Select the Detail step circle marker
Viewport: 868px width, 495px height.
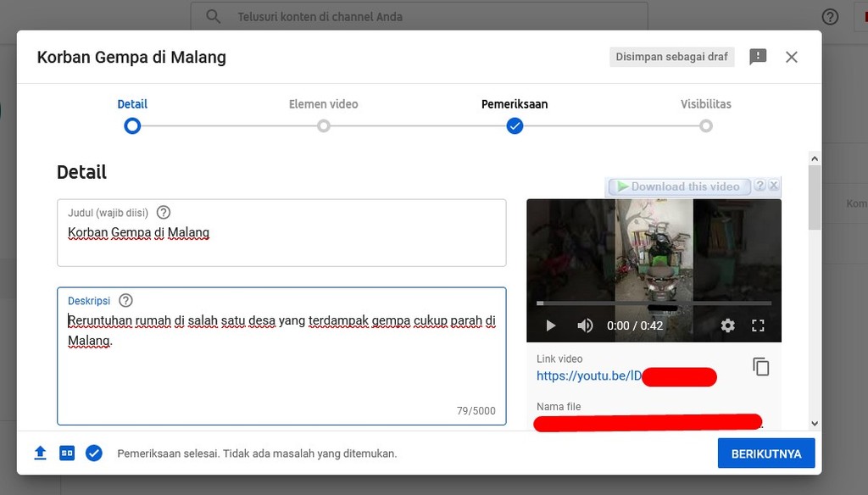tap(132, 126)
